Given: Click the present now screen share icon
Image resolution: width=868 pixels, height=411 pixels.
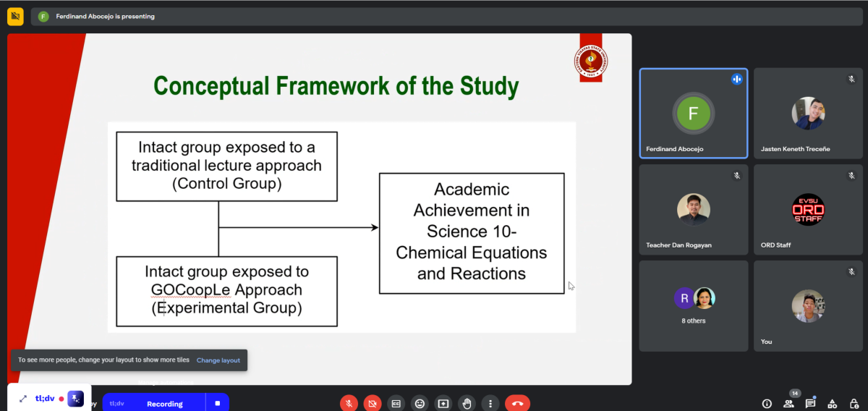Looking at the screenshot, I should coord(443,403).
